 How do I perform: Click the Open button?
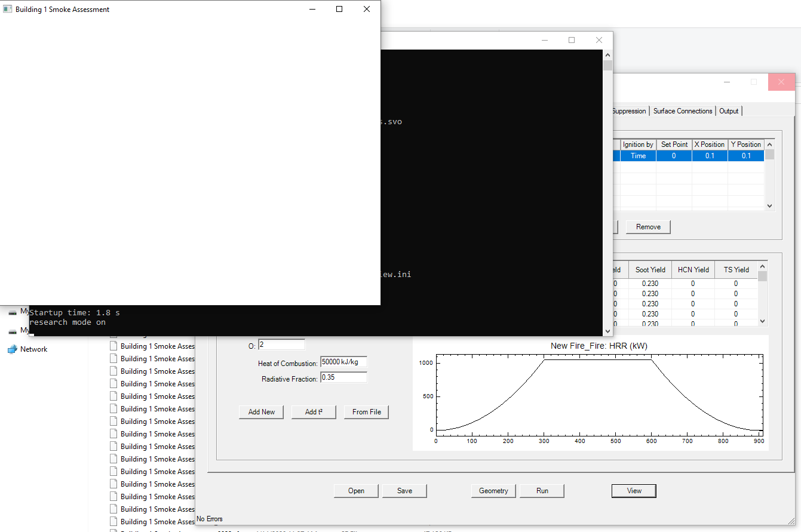pos(356,490)
